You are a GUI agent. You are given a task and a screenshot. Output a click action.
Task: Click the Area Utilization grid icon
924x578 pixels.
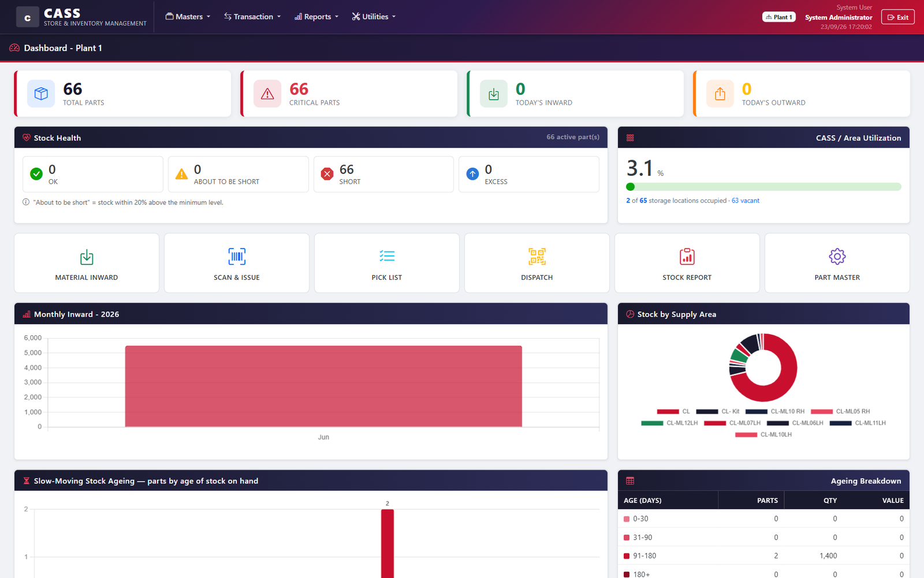coord(630,138)
